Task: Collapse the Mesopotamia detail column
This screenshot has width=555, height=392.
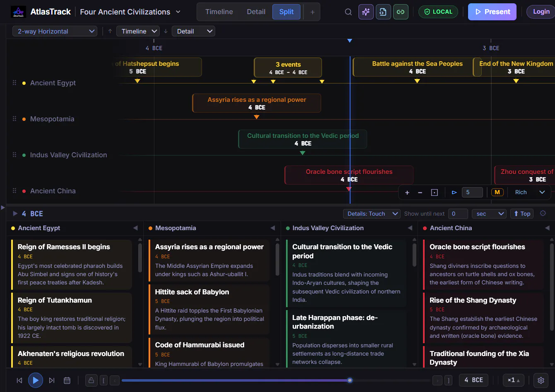Action: tap(273, 228)
